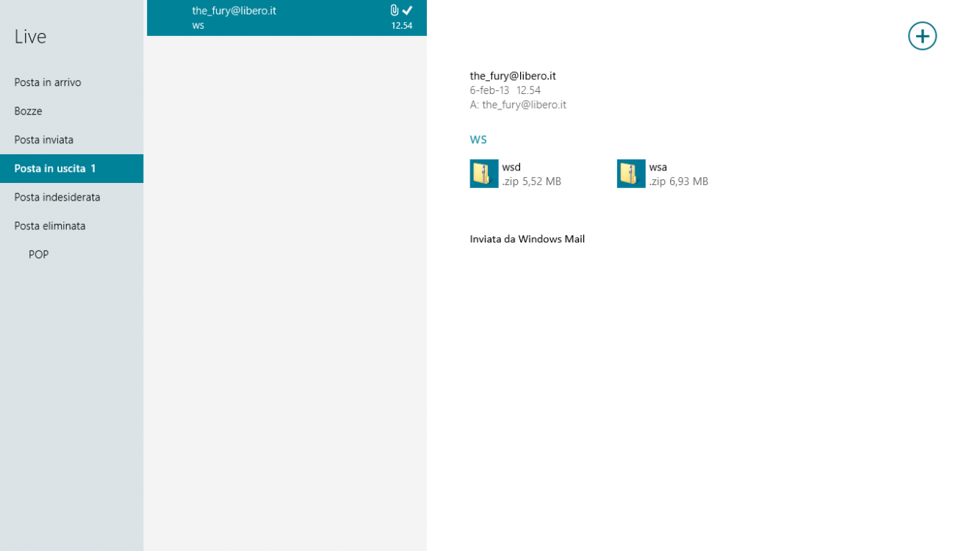980x551 pixels.
Task: Open the wsa zip attachment icon
Action: (x=631, y=173)
